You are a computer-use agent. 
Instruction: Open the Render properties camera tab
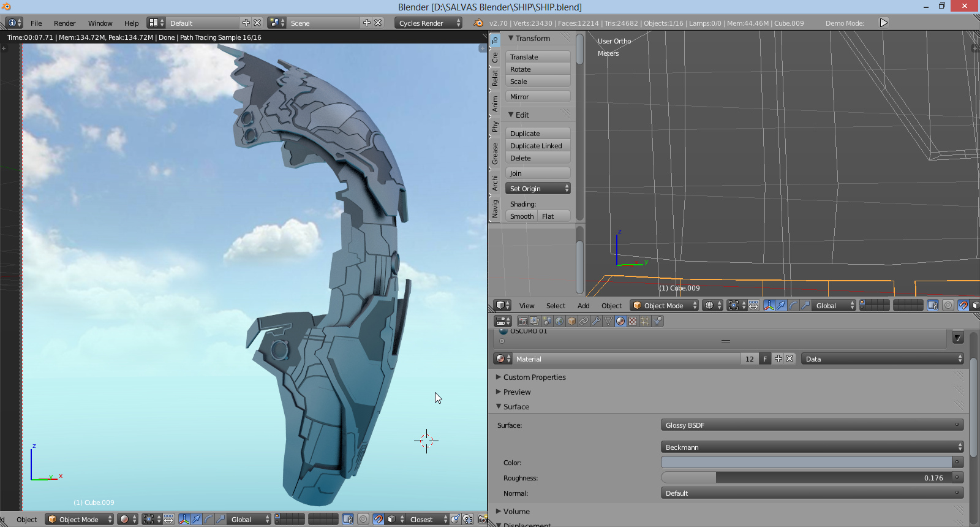(x=522, y=321)
